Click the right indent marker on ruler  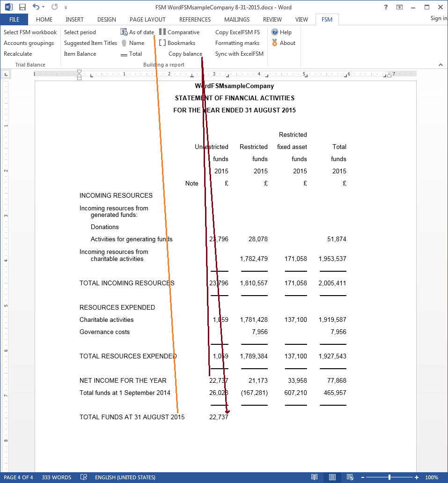tap(389, 75)
